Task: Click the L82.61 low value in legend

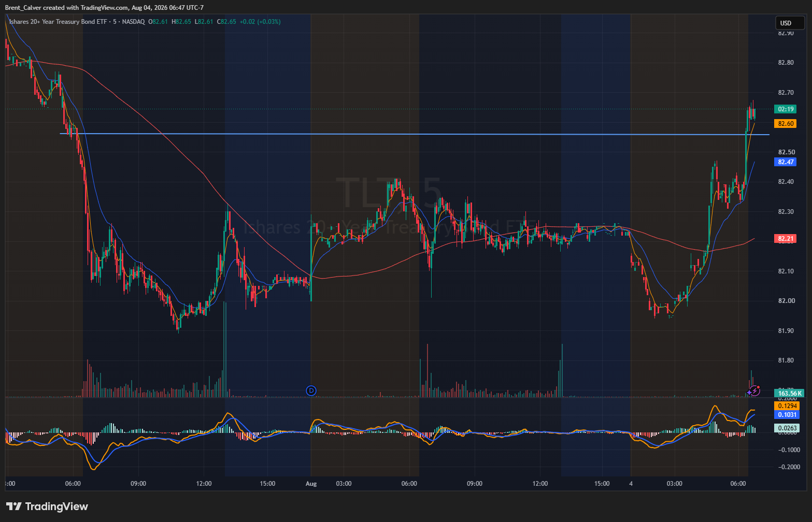Action: (x=204, y=22)
